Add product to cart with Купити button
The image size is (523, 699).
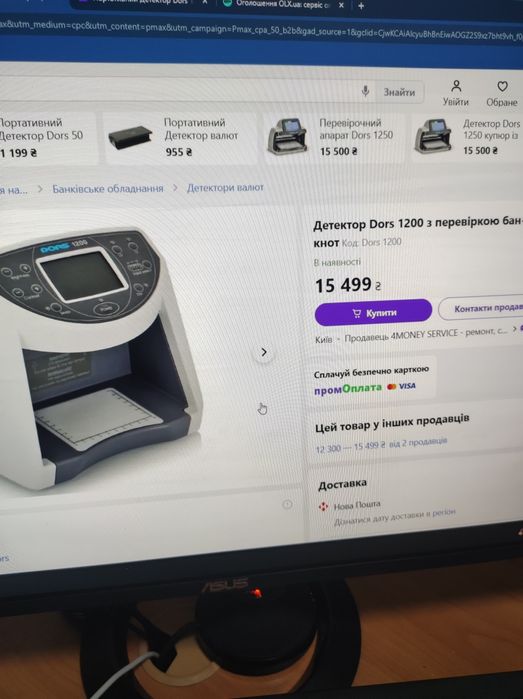coord(373,312)
